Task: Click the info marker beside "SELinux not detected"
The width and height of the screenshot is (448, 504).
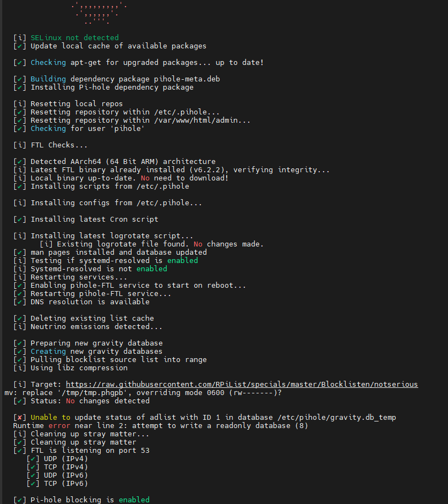Action: 20,38
